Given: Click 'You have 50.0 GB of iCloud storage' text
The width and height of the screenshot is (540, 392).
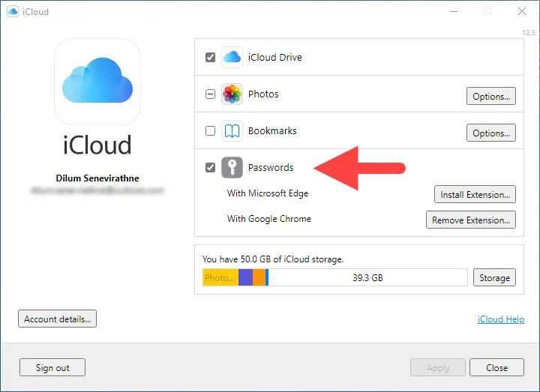Looking at the screenshot, I should tap(273, 259).
